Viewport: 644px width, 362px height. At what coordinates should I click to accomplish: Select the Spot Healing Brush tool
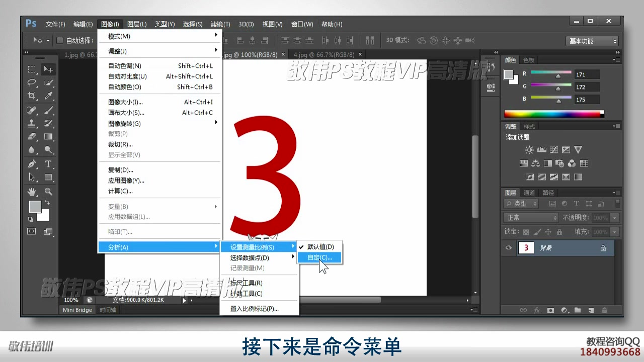(32, 110)
